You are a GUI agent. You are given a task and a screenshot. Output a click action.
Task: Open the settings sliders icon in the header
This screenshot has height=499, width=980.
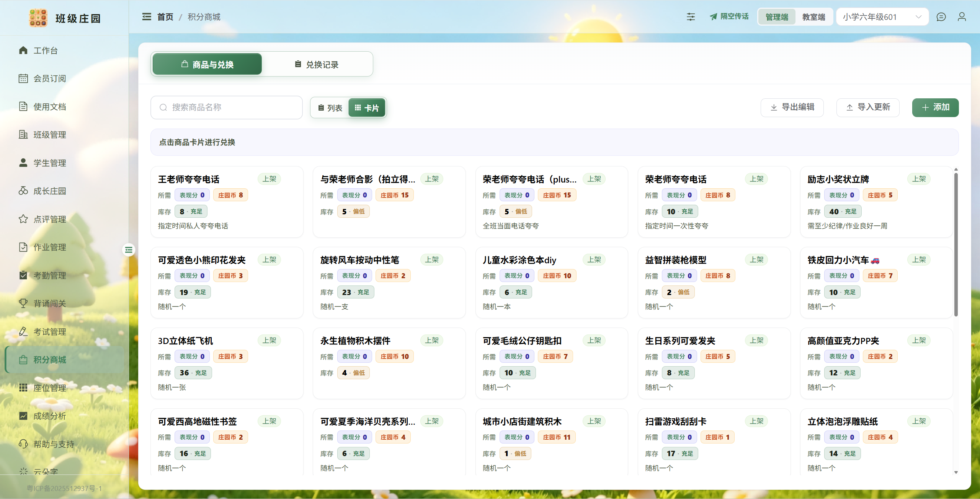tap(691, 17)
